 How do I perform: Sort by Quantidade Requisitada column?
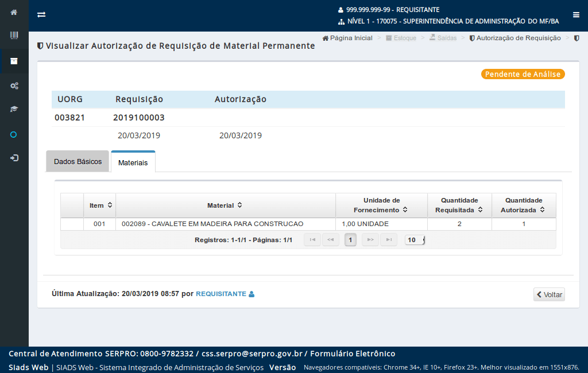[x=459, y=205]
